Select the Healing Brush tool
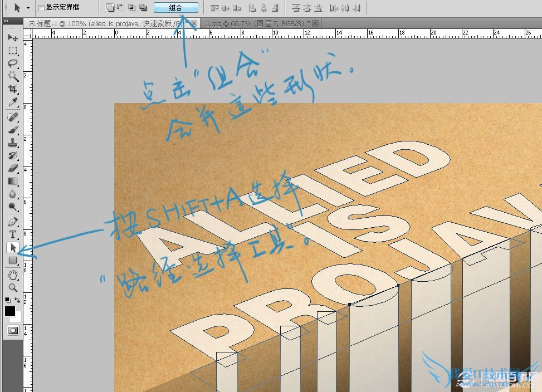 (x=13, y=117)
